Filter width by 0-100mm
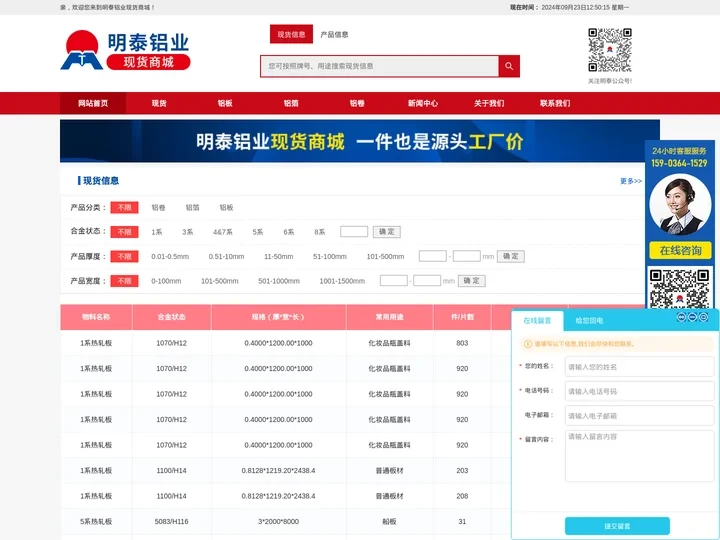Image resolution: width=720 pixels, height=540 pixels. (166, 281)
